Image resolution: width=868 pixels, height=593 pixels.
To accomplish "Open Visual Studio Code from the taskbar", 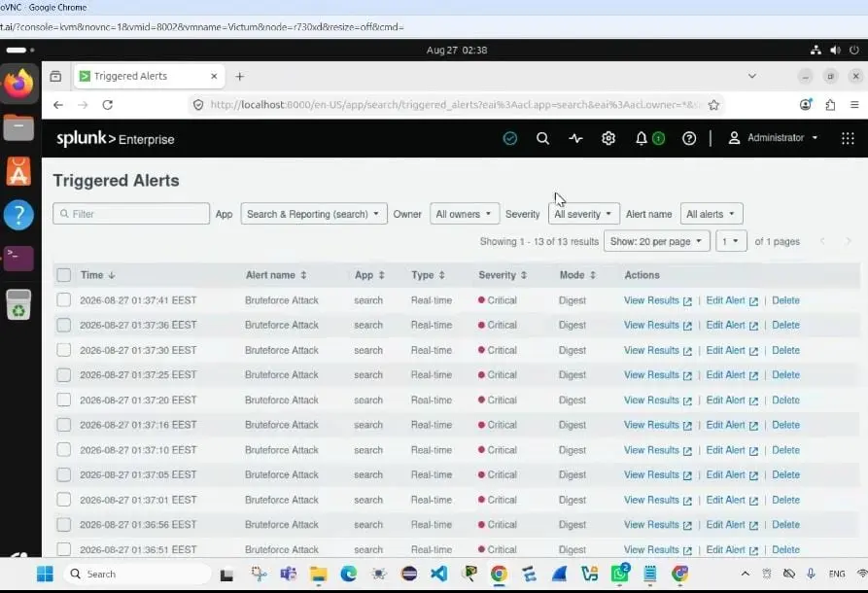I will click(x=439, y=574).
